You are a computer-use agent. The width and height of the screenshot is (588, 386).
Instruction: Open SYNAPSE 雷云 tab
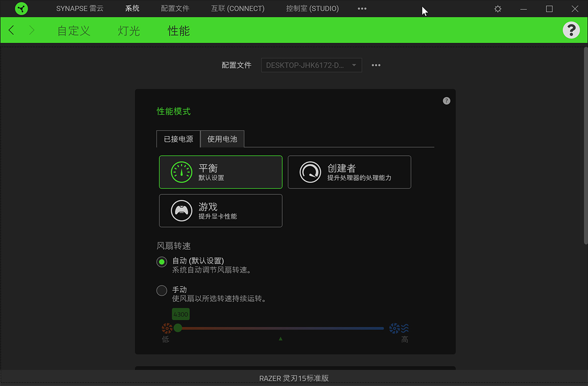[x=80, y=9]
